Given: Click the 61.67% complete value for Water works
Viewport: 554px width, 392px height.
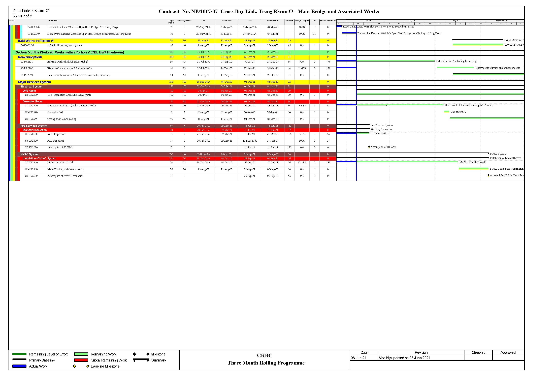Looking at the screenshot, I should click(302, 69).
